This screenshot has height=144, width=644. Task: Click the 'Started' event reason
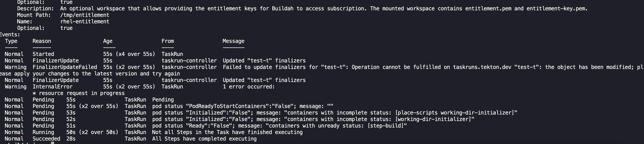tap(43, 54)
